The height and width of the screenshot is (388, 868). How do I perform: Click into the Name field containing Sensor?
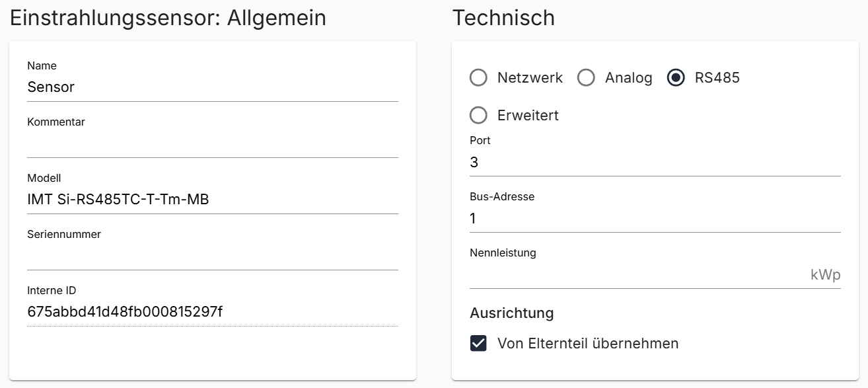(212, 87)
